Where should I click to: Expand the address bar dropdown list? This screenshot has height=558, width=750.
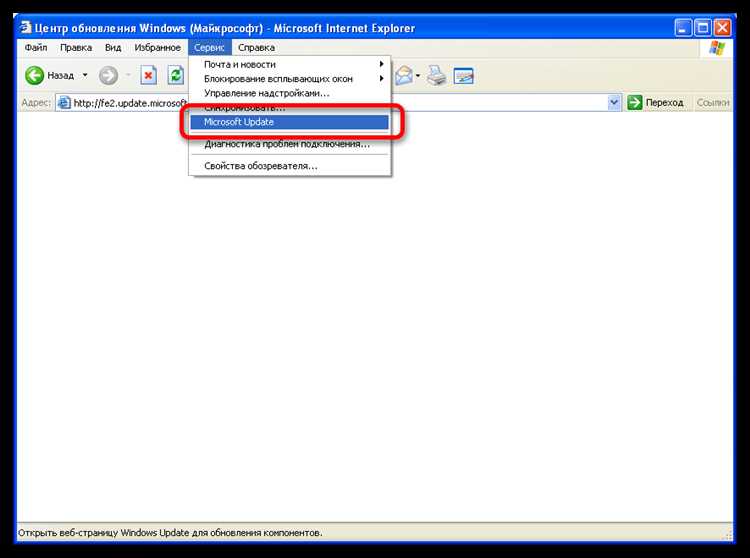(x=614, y=102)
